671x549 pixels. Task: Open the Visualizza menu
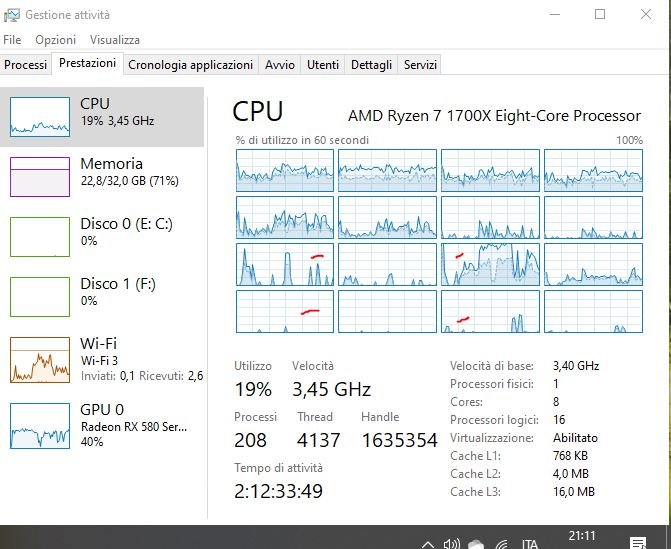115,40
